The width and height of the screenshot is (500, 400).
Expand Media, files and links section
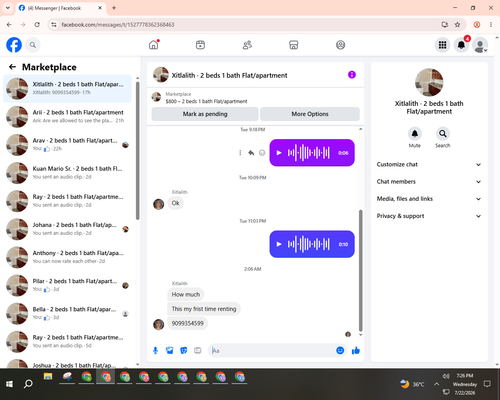click(429, 199)
